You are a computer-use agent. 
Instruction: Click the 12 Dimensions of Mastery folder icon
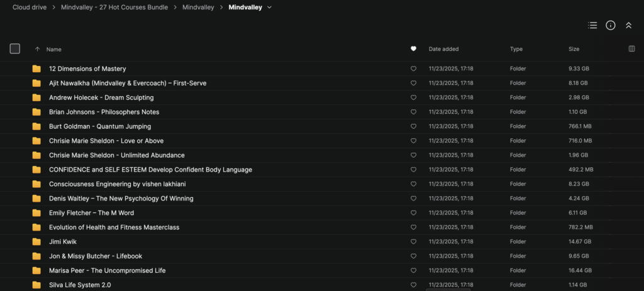[36, 69]
